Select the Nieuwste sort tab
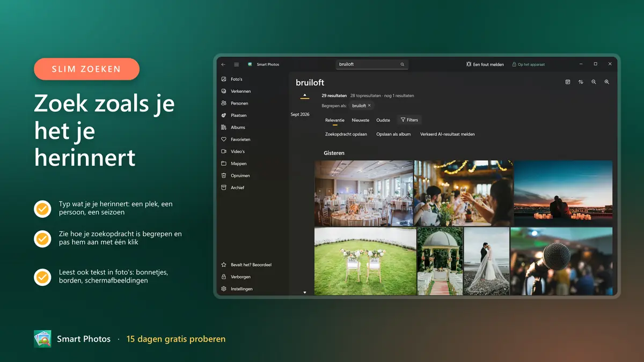The height and width of the screenshot is (362, 644). 361,120
